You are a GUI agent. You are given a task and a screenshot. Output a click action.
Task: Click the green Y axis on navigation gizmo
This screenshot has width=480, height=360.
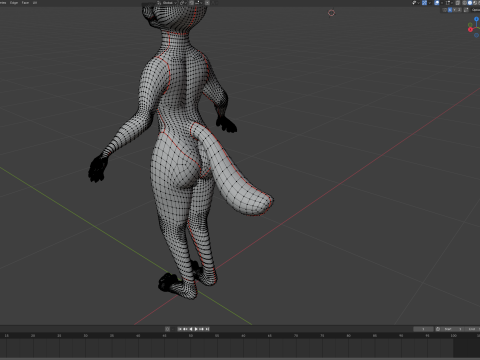pos(470,25)
